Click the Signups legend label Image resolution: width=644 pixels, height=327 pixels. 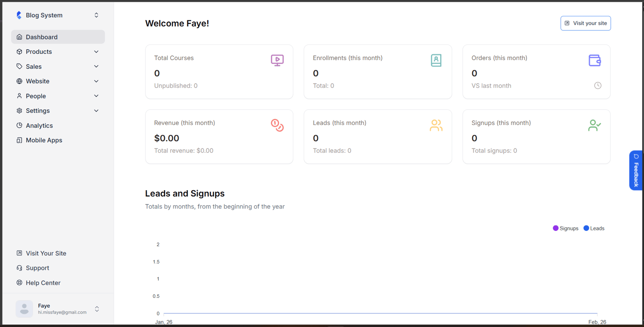pyautogui.click(x=569, y=228)
